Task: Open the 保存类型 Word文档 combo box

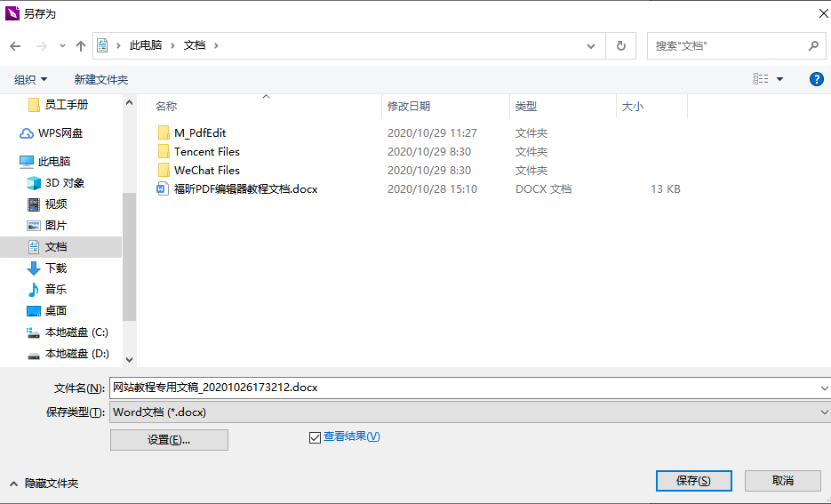Action: click(470, 412)
